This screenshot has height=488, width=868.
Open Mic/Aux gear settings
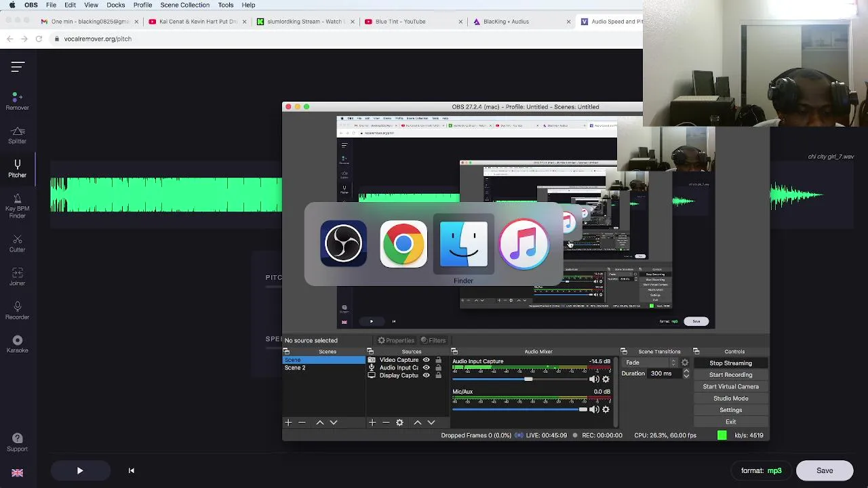(x=606, y=409)
